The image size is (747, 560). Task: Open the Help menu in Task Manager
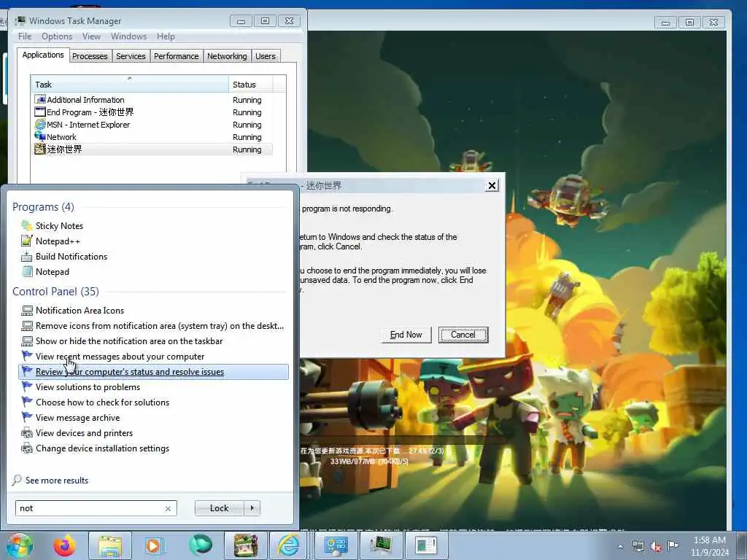(166, 36)
